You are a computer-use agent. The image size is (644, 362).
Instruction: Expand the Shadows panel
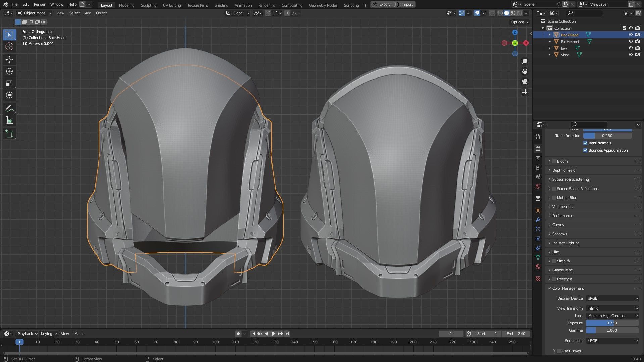click(x=559, y=234)
